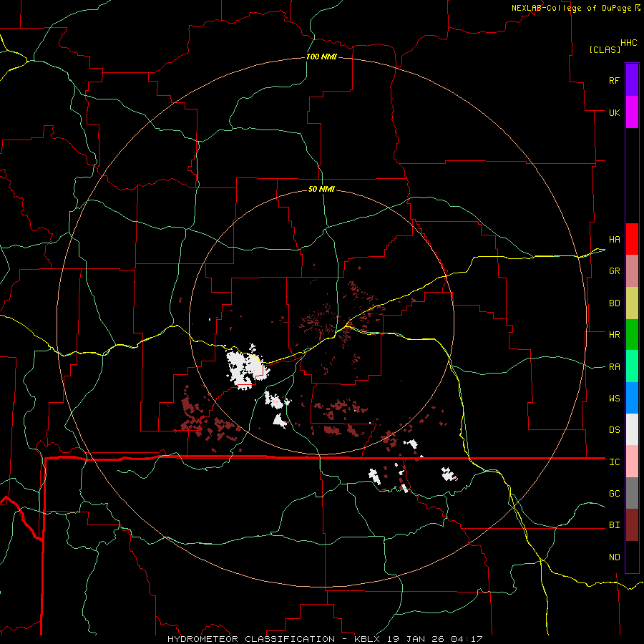Screen dimensions: 644x644
Task: Click the ND legend label
Action: [x=614, y=557]
